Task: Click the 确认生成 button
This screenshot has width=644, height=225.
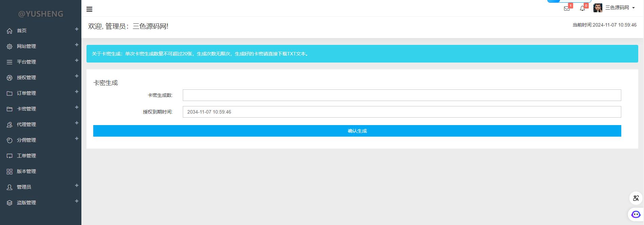Action: 357,131
